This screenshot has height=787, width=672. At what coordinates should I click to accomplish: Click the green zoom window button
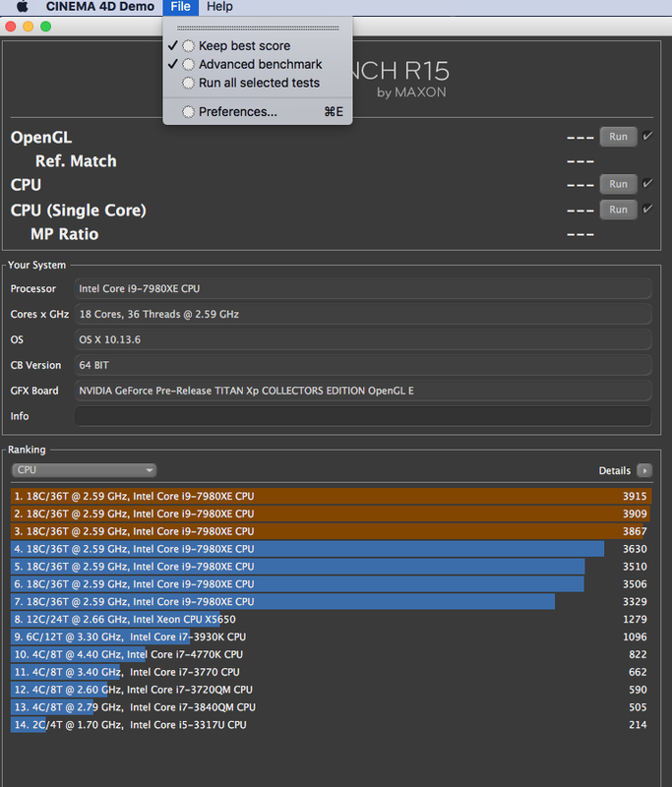point(45,27)
